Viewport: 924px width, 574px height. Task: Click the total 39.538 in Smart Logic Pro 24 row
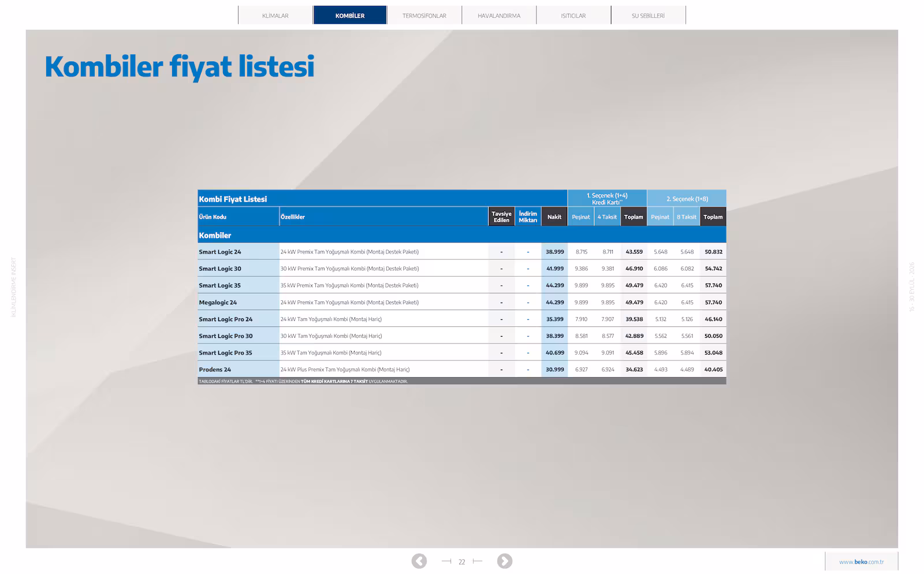(634, 319)
